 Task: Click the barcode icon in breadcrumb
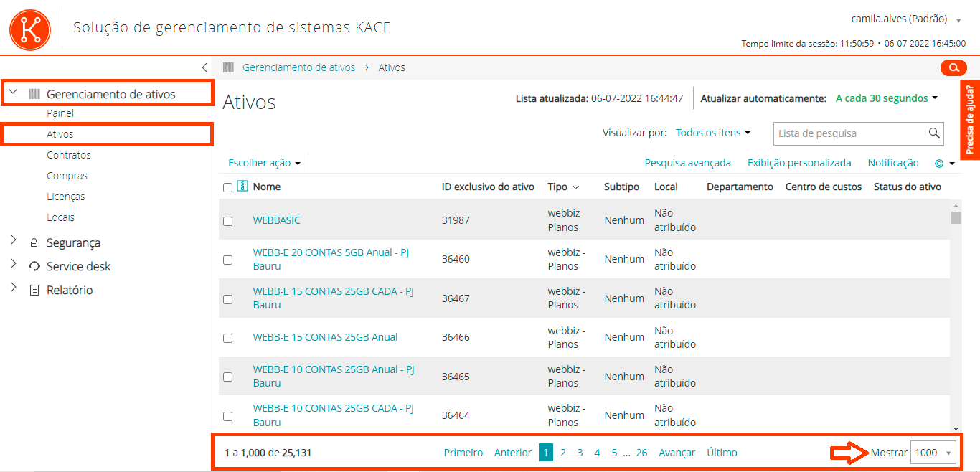pyautogui.click(x=228, y=67)
